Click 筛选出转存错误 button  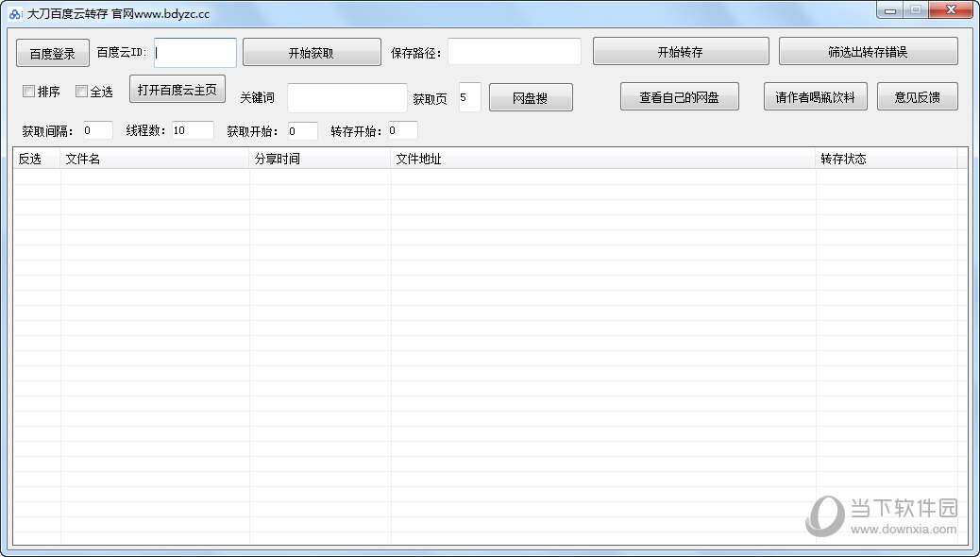tap(869, 51)
